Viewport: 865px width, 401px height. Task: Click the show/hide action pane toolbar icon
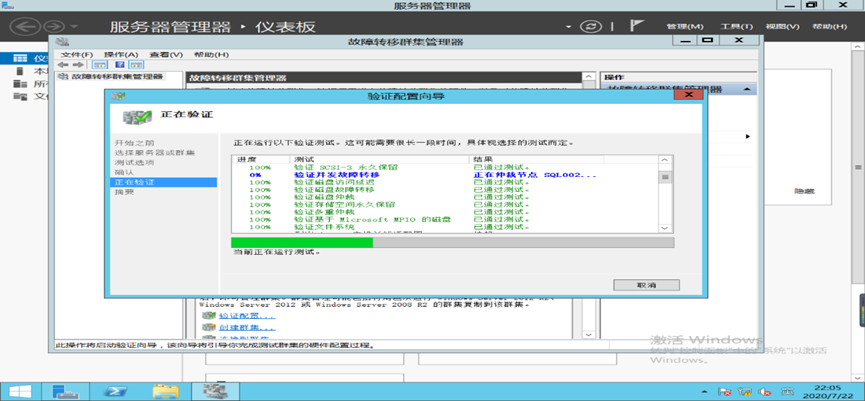click(136, 65)
